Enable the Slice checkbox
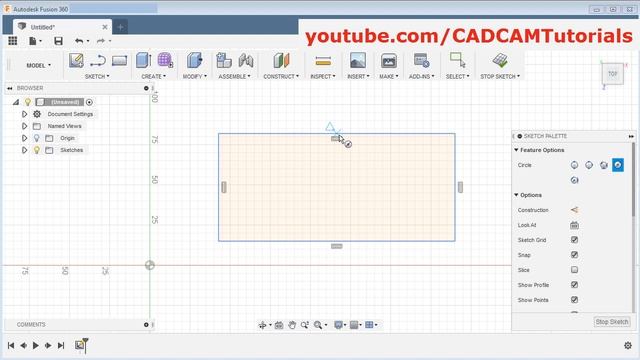The height and width of the screenshot is (360, 640). 574,270
